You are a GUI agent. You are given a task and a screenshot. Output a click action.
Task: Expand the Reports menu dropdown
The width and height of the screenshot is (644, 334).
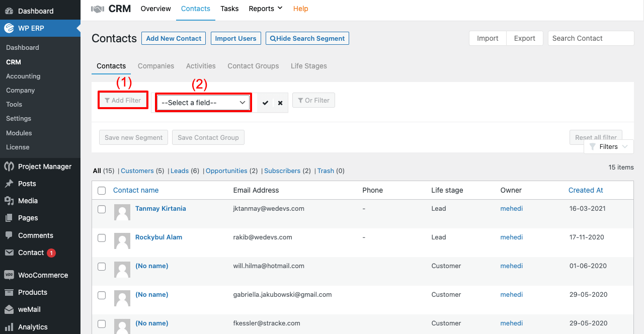click(x=266, y=9)
